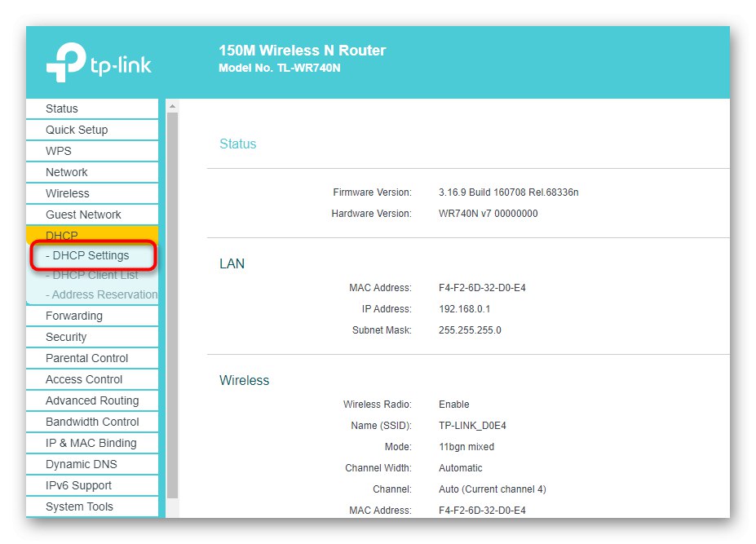Screen dimensions: 756x544
Task: Select Wireless Radio value Enable
Action: [x=453, y=405]
